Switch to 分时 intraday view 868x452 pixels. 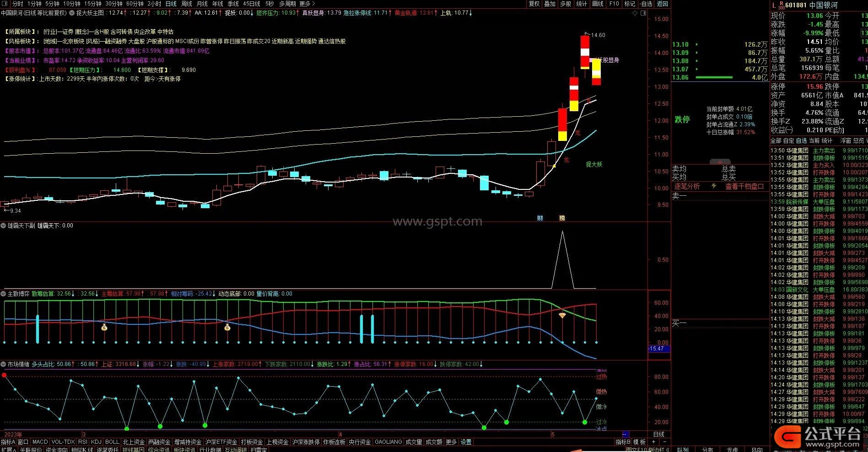tap(17, 4)
